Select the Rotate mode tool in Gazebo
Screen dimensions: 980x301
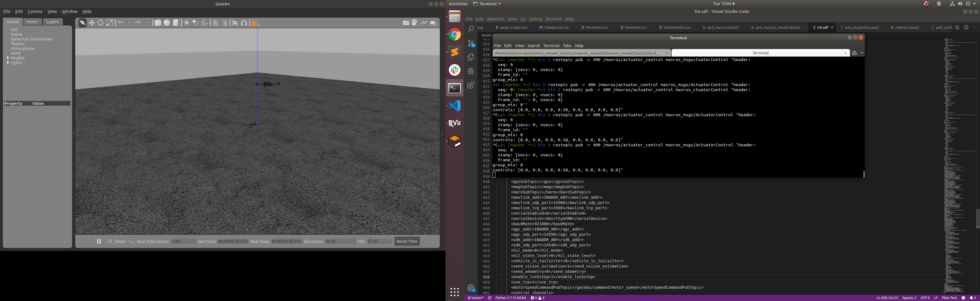tap(101, 23)
